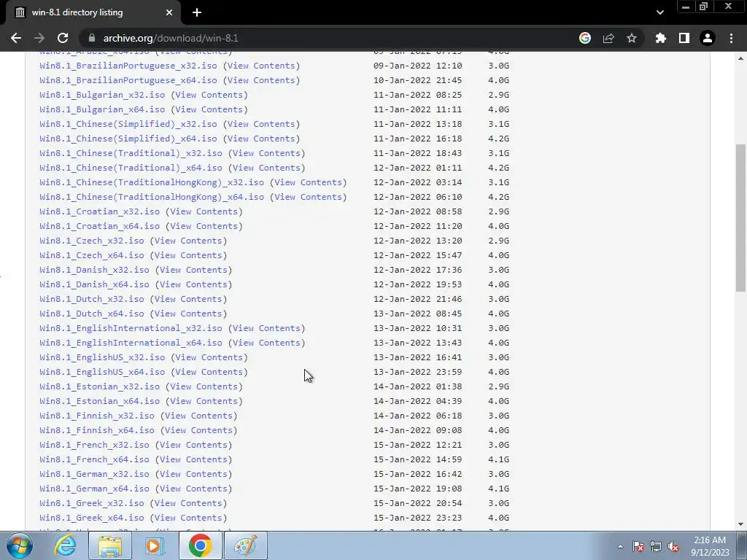Reload the archive.org page
This screenshot has width=747, height=560.
pos(63,38)
